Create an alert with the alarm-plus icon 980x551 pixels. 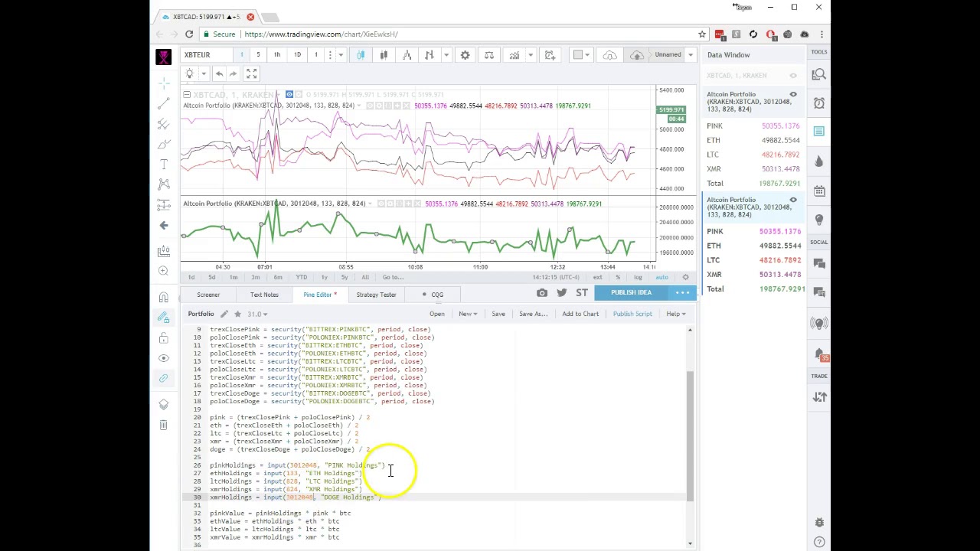tap(550, 55)
